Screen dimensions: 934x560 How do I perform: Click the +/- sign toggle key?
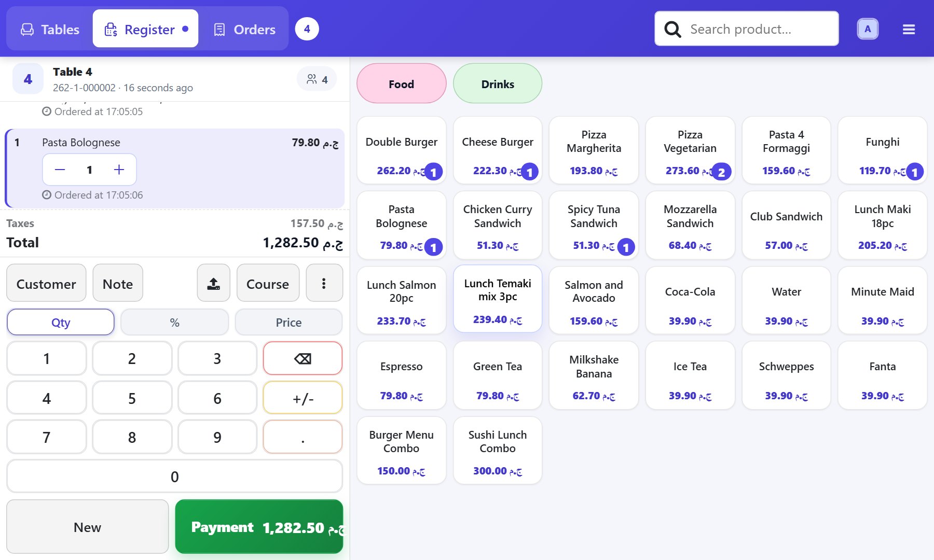[x=303, y=398]
